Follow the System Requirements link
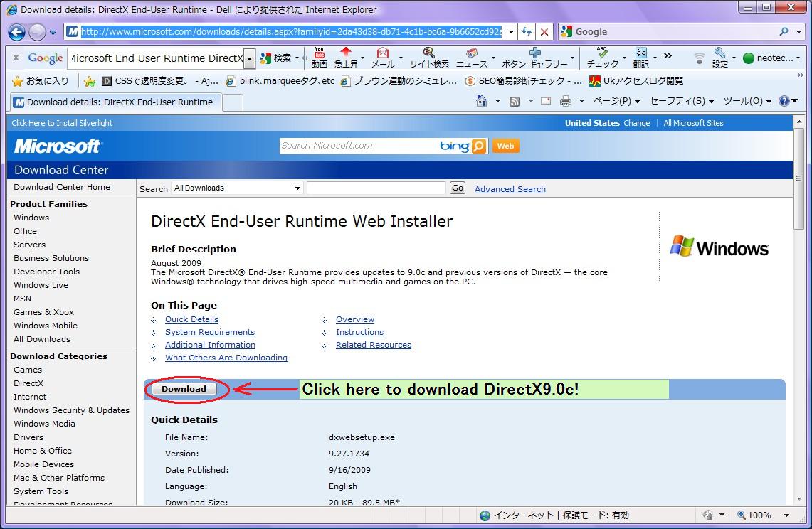This screenshot has width=812, height=529. [210, 332]
